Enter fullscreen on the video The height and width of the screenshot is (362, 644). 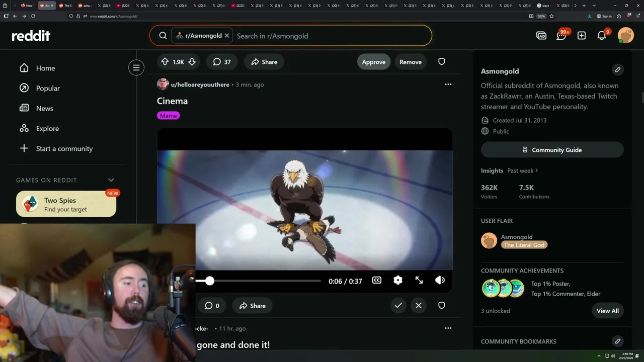pyautogui.click(x=419, y=280)
